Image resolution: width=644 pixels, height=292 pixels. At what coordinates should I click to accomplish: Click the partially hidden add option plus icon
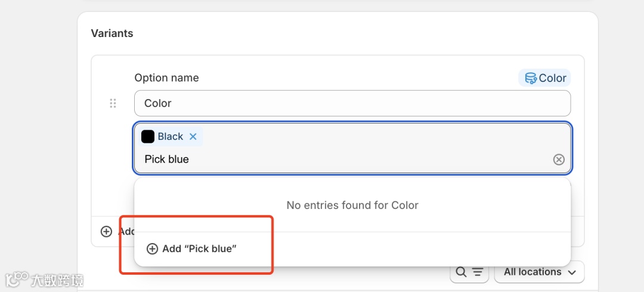pos(106,232)
